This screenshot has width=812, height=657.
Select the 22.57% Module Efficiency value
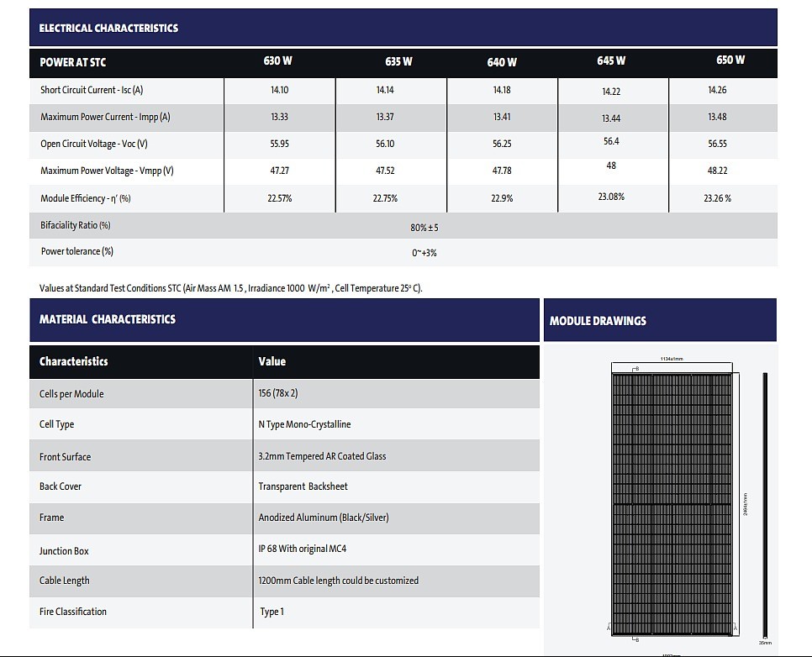pos(279,198)
